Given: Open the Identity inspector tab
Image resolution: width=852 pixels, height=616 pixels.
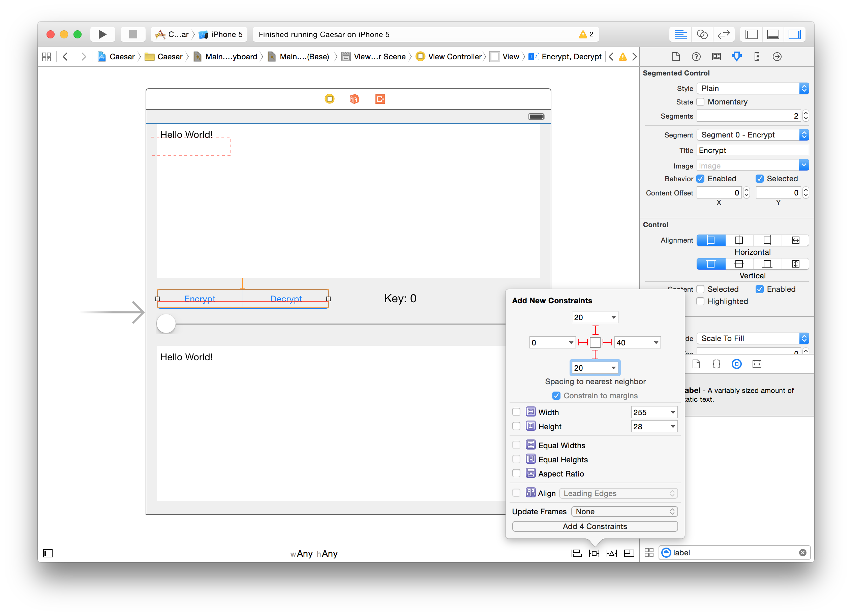Looking at the screenshot, I should [x=717, y=57].
